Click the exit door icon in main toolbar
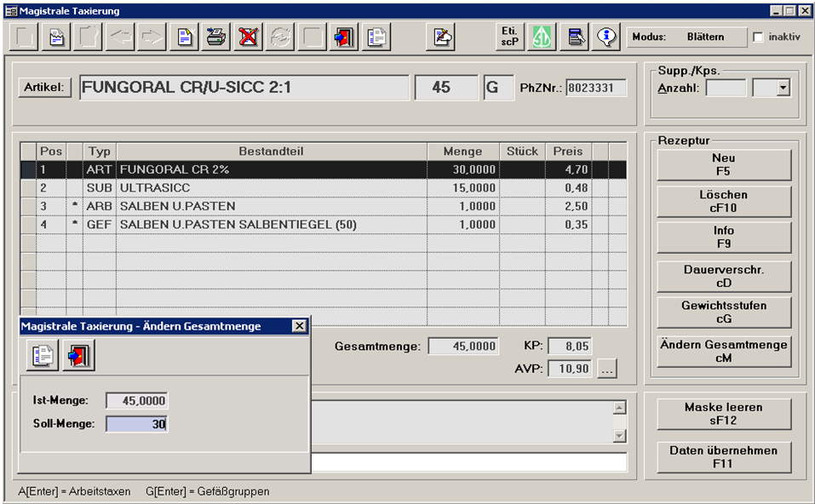This screenshot has height=504, width=815. pos(344,37)
